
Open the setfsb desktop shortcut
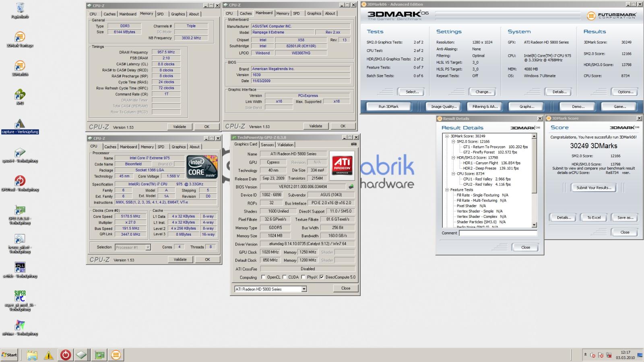click(x=20, y=270)
